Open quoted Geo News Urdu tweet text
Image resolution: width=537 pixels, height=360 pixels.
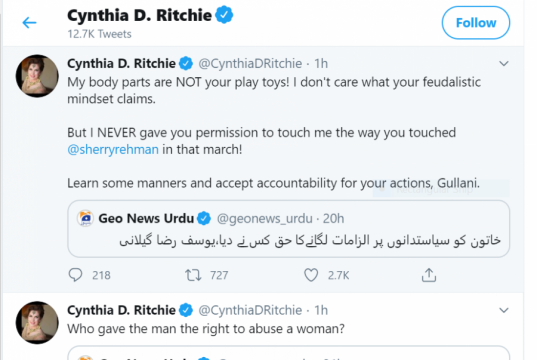(x=310, y=240)
